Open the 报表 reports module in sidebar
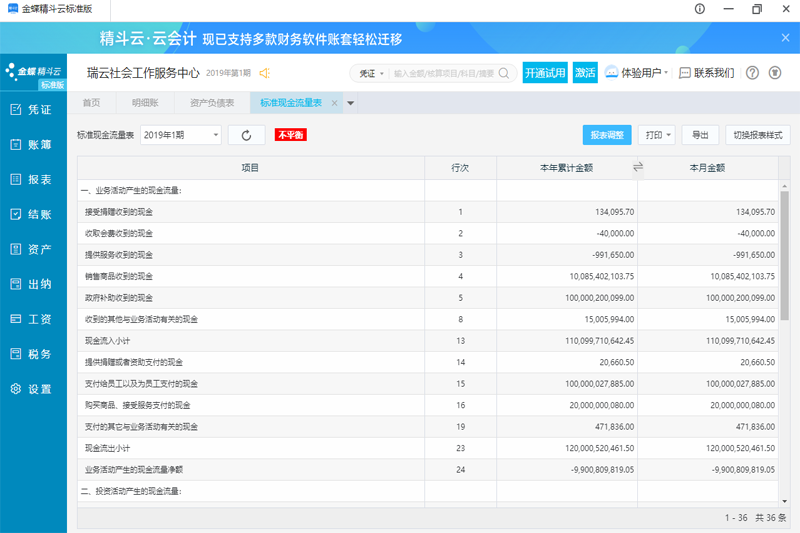 (x=33, y=180)
